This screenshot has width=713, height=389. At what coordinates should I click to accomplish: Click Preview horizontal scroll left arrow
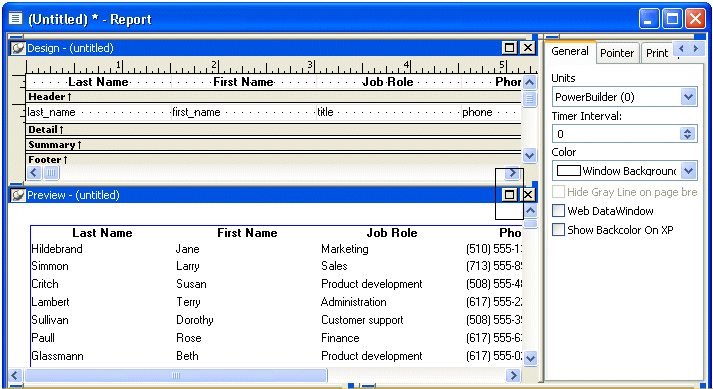point(15,375)
